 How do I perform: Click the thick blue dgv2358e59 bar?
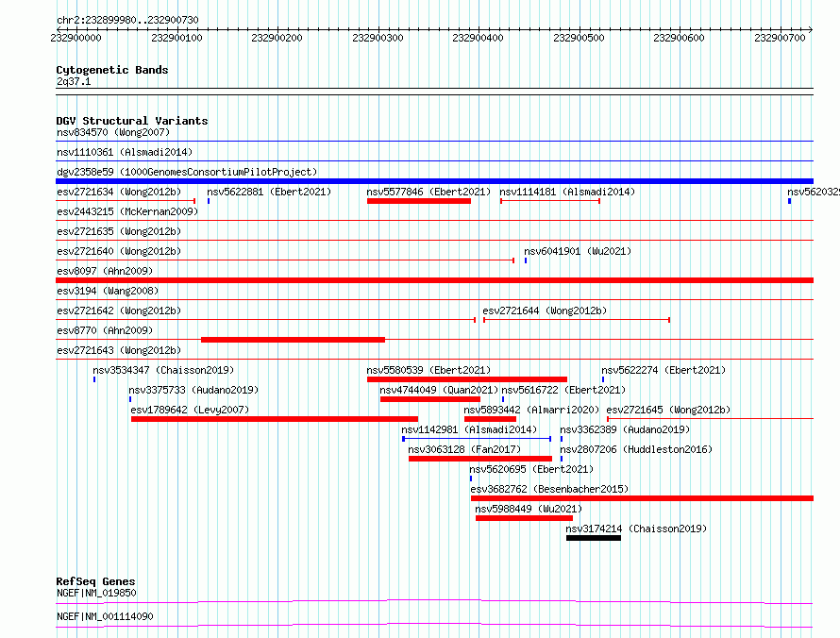click(434, 181)
